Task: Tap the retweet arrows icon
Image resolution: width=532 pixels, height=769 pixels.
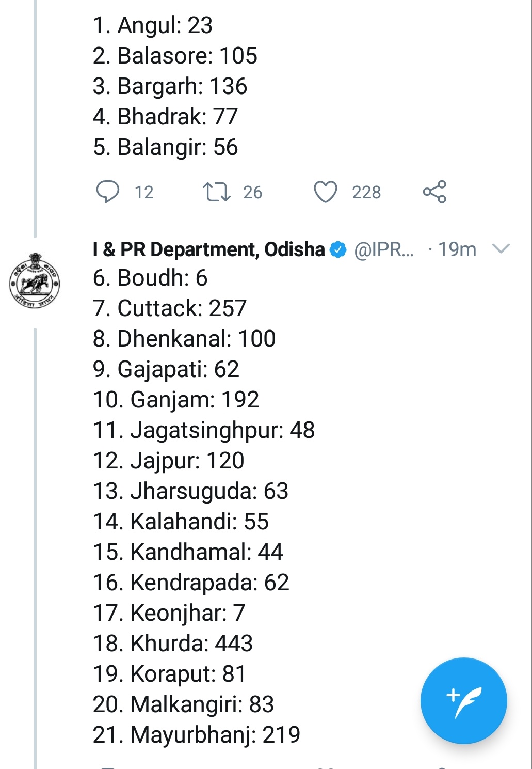Action: 216,192
